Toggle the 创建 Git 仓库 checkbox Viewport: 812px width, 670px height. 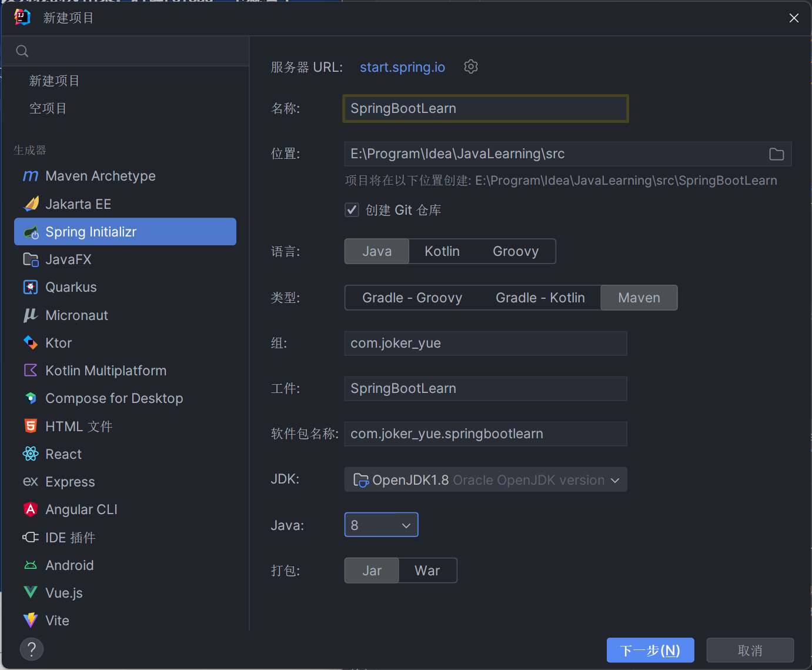(352, 210)
